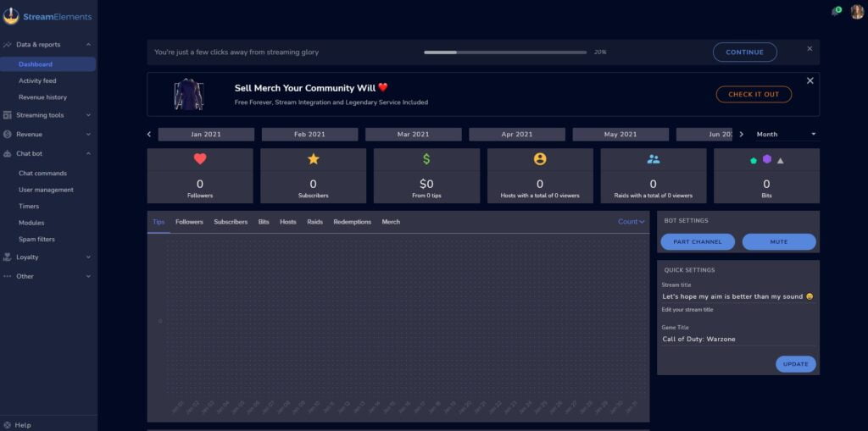Switch to the Tips chart tab
The height and width of the screenshot is (431, 868).
coord(159,222)
